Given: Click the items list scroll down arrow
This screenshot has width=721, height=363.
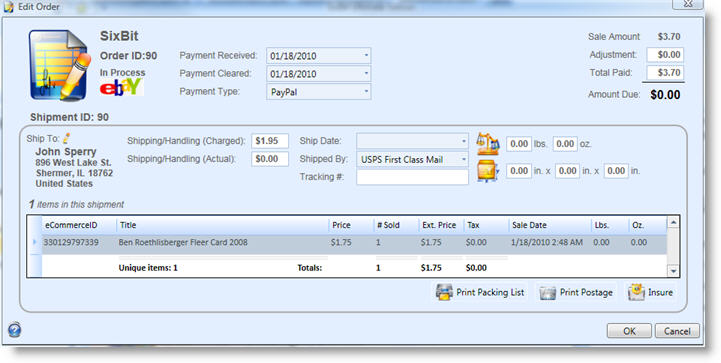Looking at the screenshot, I should click(673, 271).
